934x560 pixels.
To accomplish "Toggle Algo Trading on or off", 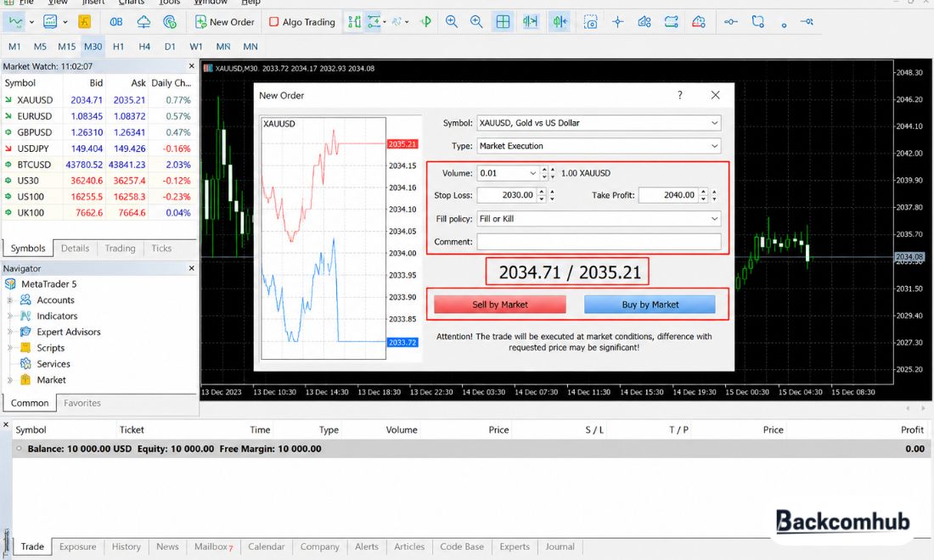I will 302,22.
